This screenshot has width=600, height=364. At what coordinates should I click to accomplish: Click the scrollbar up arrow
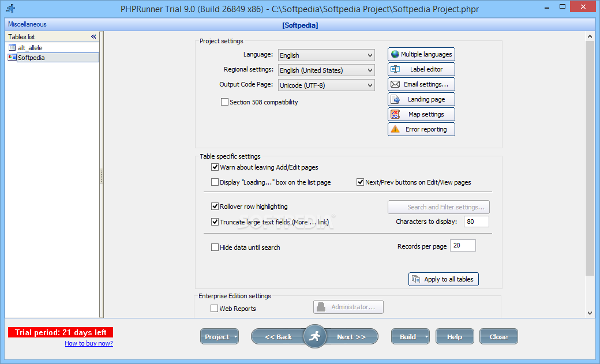(590, 36)
